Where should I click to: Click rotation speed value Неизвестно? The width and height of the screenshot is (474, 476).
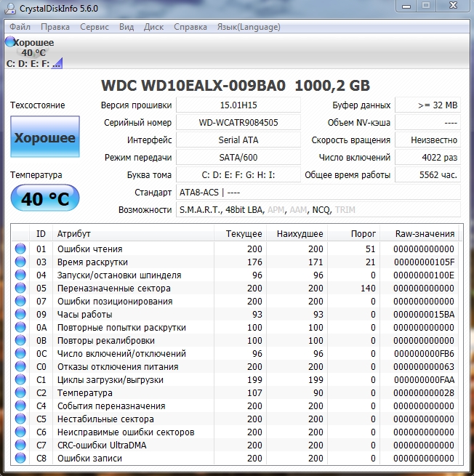427,140
